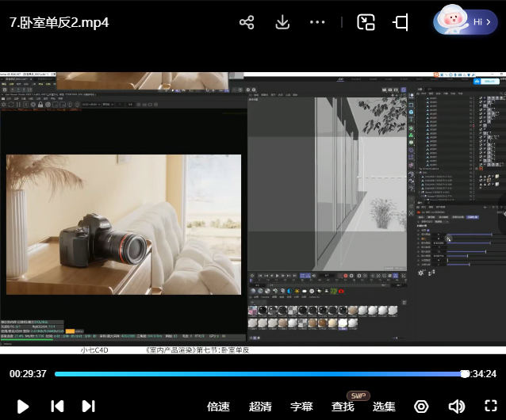
Task: Click the 查找 search button
Action: click(343, 407)
